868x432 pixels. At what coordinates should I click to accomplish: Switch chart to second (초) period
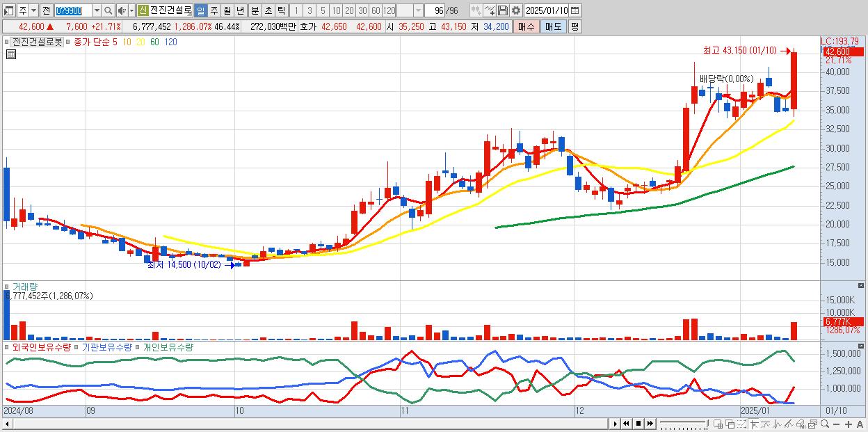tap(268, 10)
